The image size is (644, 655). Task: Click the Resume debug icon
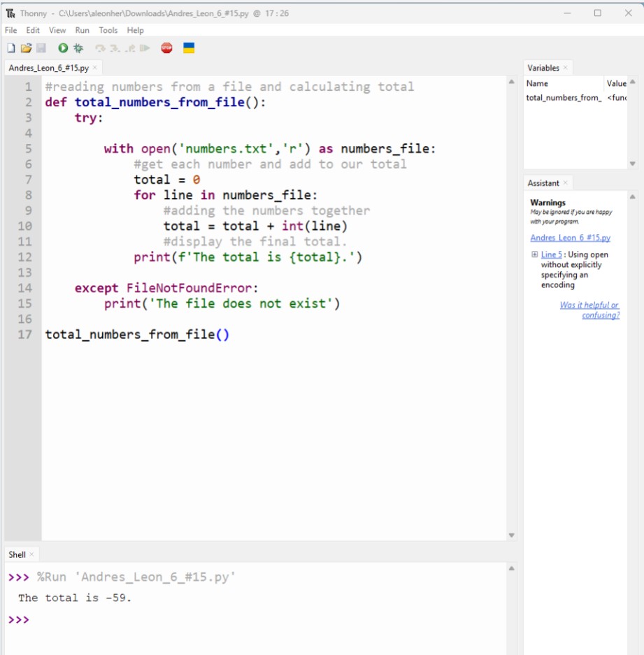tap(145, 48)
